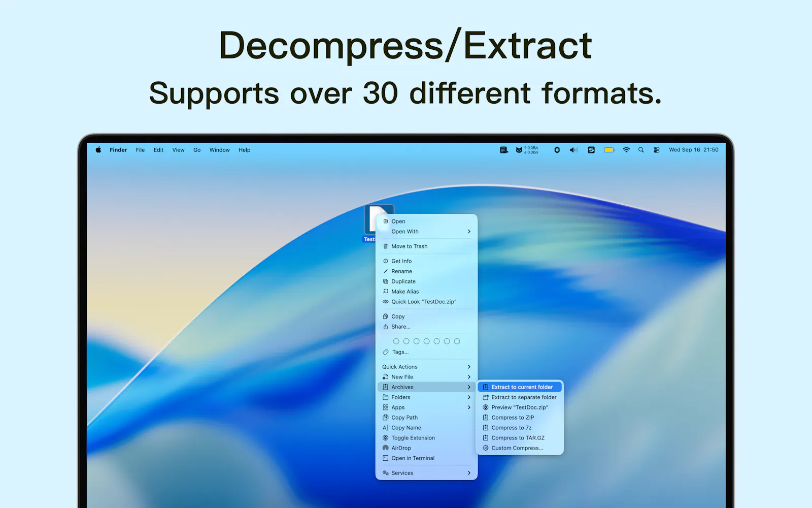Image resolution: width=812 pixels, height=508 pixels.
Task: Select Extract to current folder
Action: [x=520, y=387]
